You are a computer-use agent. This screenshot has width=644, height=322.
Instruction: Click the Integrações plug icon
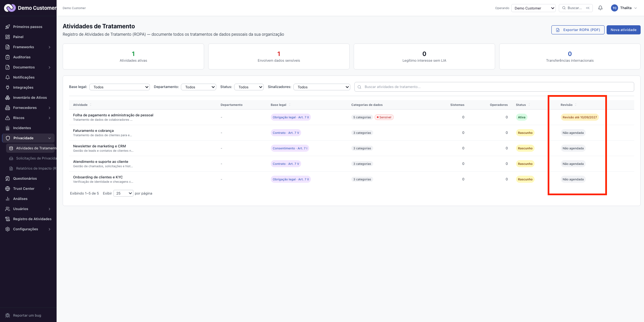[x=7, y=87]
